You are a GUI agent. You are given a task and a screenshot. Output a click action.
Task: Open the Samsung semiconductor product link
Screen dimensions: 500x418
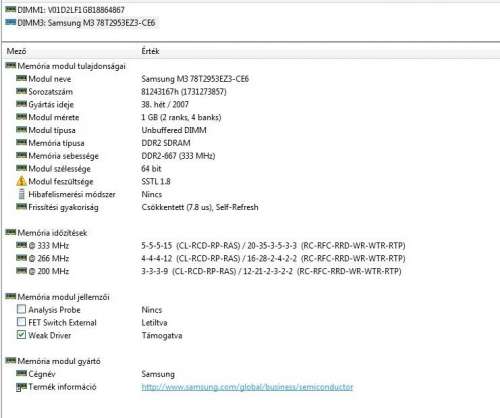pyautogui.click(x=247, y=387)
